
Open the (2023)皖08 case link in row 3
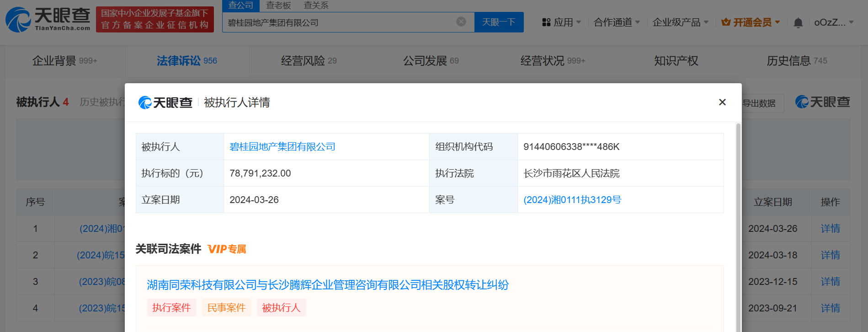click(101, 282)
